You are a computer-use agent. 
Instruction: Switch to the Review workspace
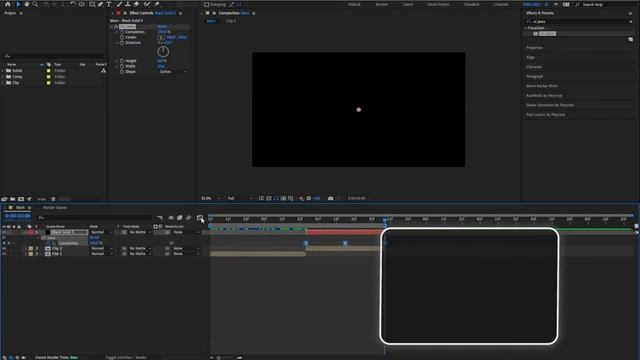pyautogui.click(x=382, y=4)
